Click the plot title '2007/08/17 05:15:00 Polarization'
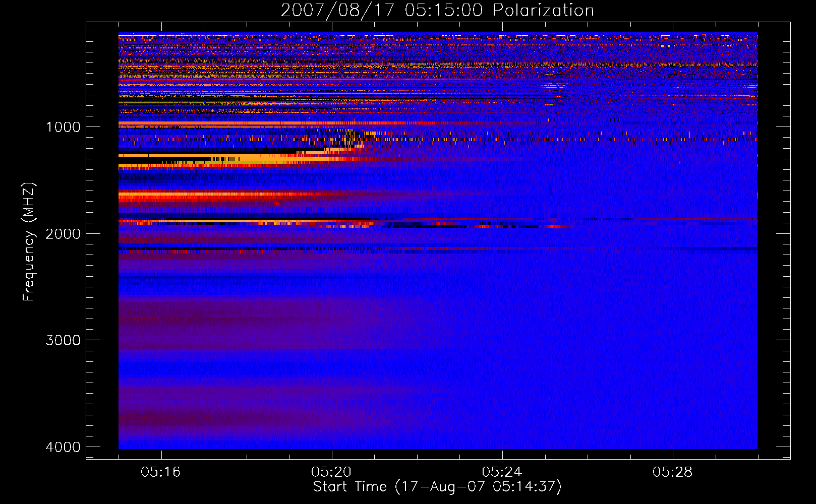This screenshot has height=504, width=816. 437,11
